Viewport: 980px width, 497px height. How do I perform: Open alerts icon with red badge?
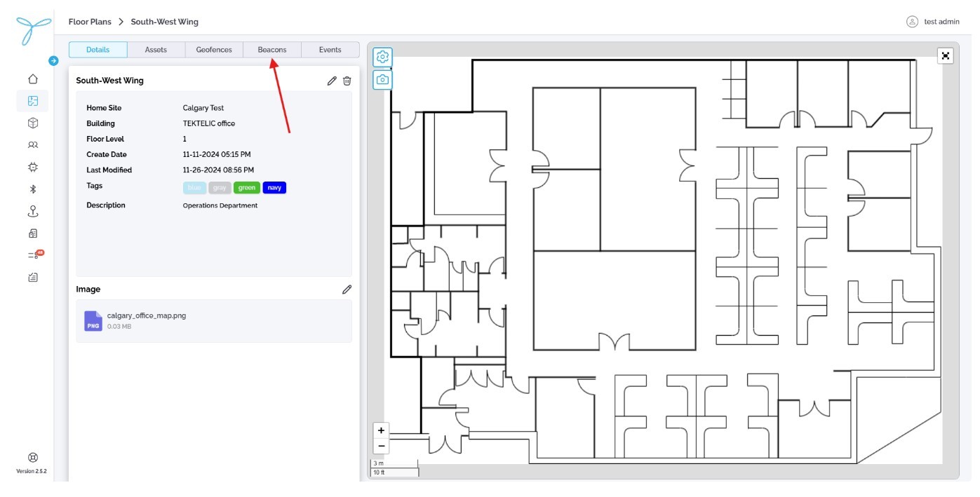pos(33,255)
